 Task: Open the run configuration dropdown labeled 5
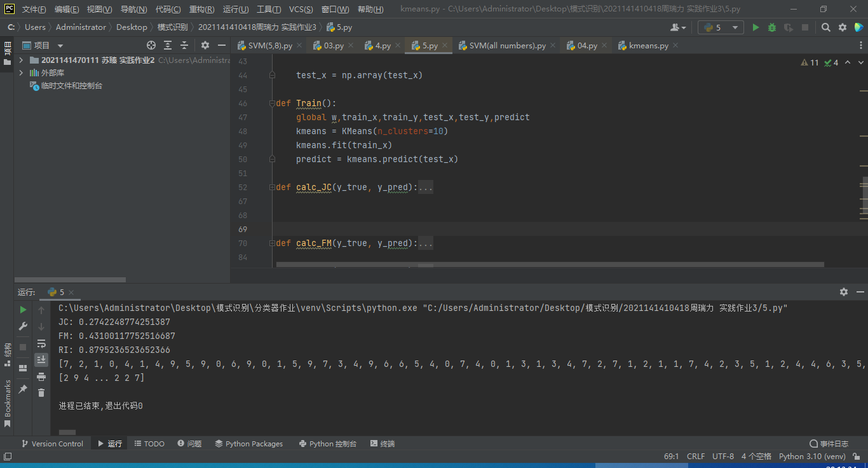tap(721, 27)
